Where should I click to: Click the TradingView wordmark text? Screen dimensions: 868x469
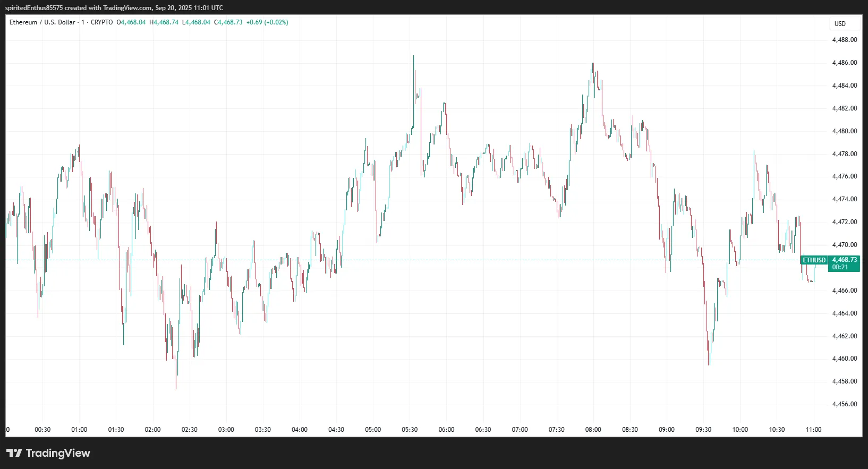pyautogui.click(x=58, y=453)
